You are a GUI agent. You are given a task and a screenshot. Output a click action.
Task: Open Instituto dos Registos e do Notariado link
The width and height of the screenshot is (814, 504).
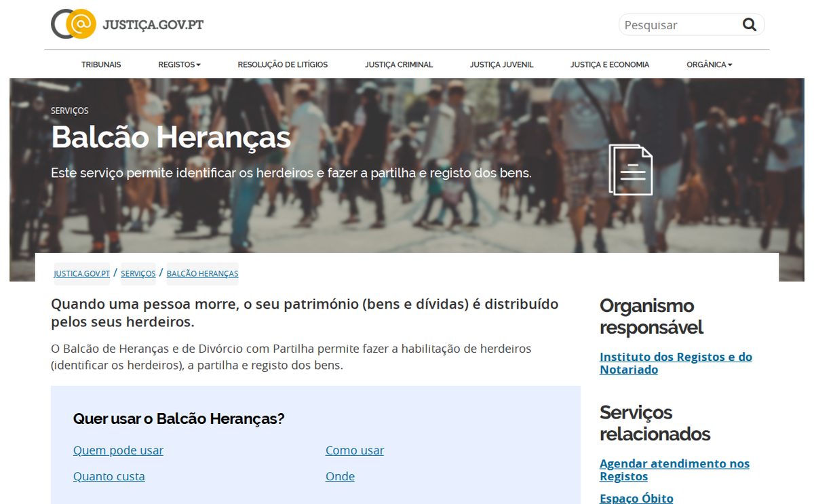pos(676,363)
